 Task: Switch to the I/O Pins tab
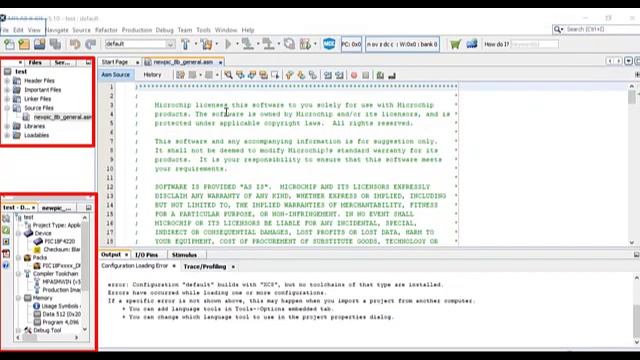click(147, 255)
